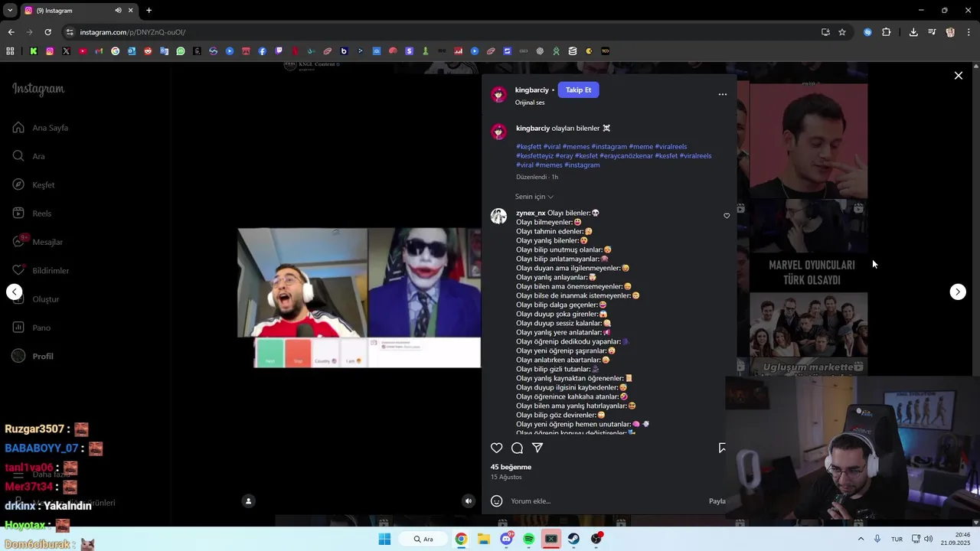980x551 pixels.
Task: Click the address bar URL
Action: click(132, 32)
